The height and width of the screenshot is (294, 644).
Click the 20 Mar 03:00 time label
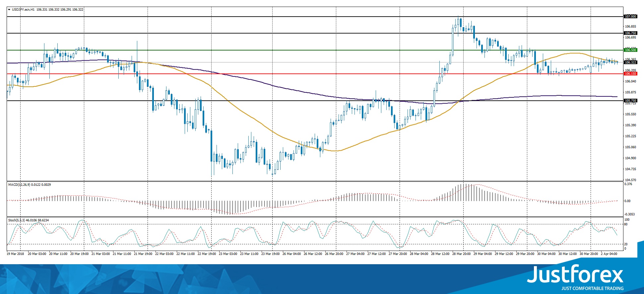coord(37,254)
